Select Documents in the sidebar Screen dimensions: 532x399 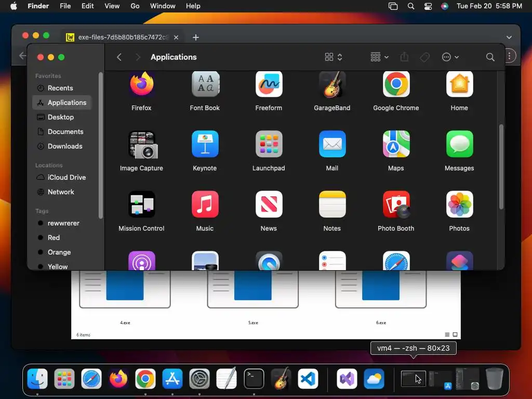pyautogui.click(x=62, y=131)
